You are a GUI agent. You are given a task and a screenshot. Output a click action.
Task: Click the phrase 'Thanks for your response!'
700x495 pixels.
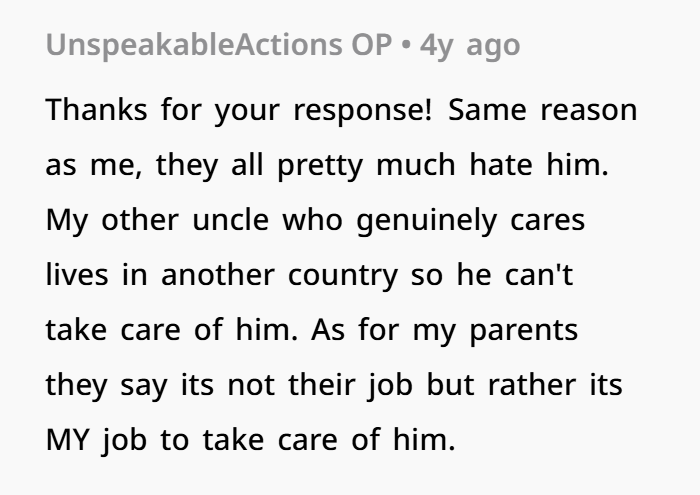[239, 110]
